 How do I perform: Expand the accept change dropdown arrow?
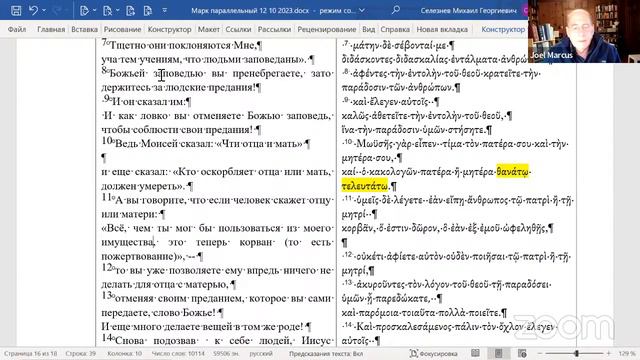tap(94, 11)
